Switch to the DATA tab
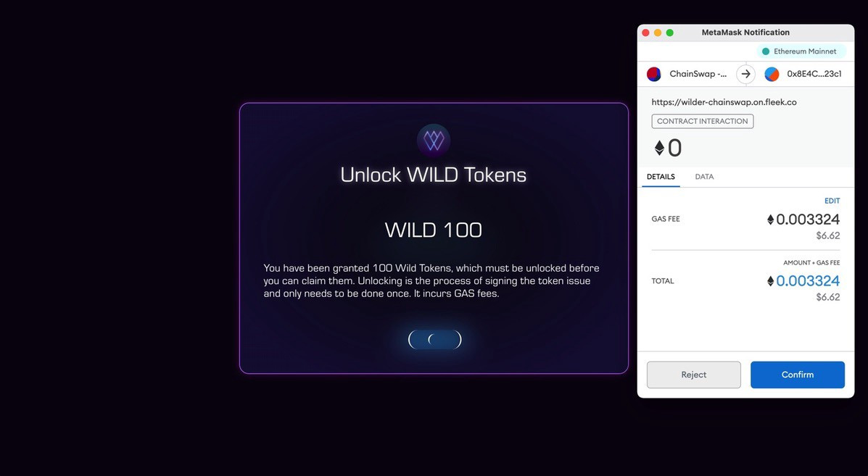 coord(704,177)
